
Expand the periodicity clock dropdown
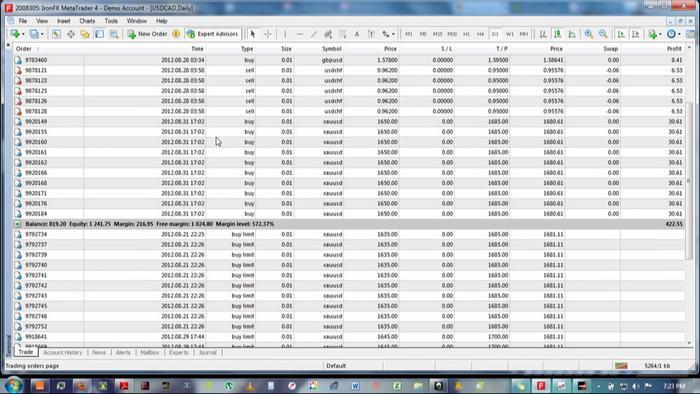679,34
